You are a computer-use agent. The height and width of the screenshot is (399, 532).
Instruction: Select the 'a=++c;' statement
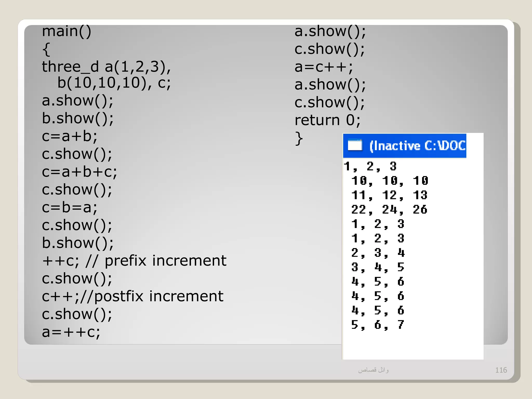pyautogui.click(x=71, y=332)
